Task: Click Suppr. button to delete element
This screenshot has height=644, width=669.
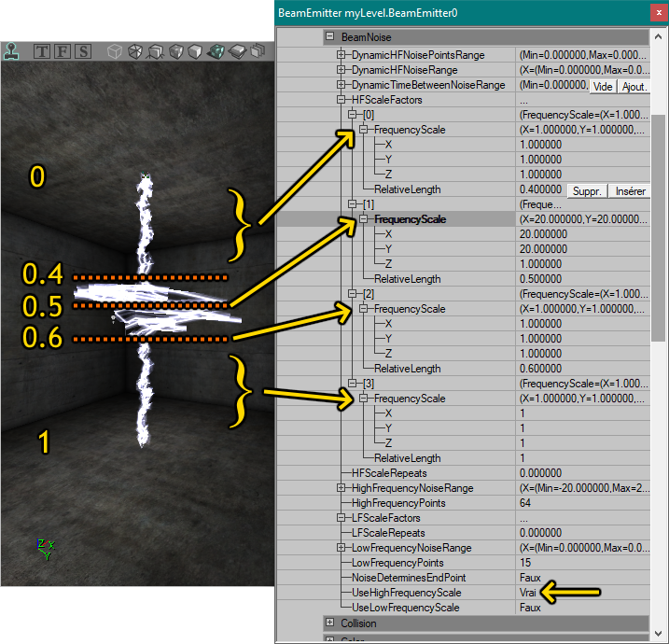Action: click(587, 191)
